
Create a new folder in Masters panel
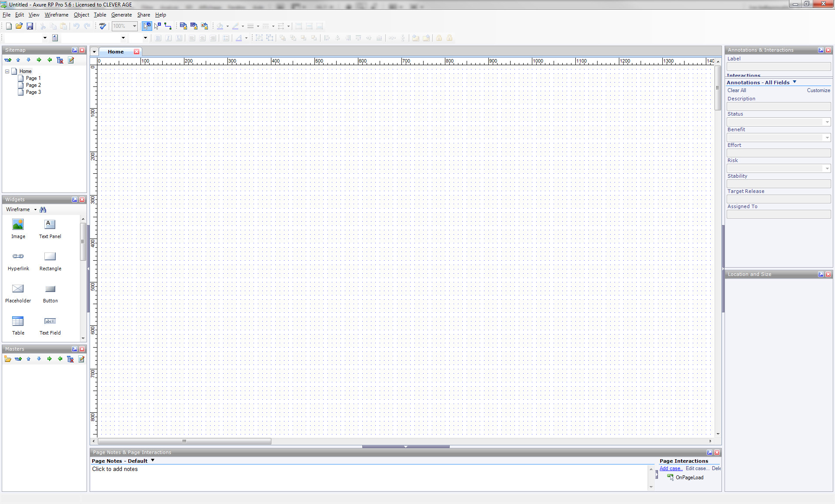(7, 359)
